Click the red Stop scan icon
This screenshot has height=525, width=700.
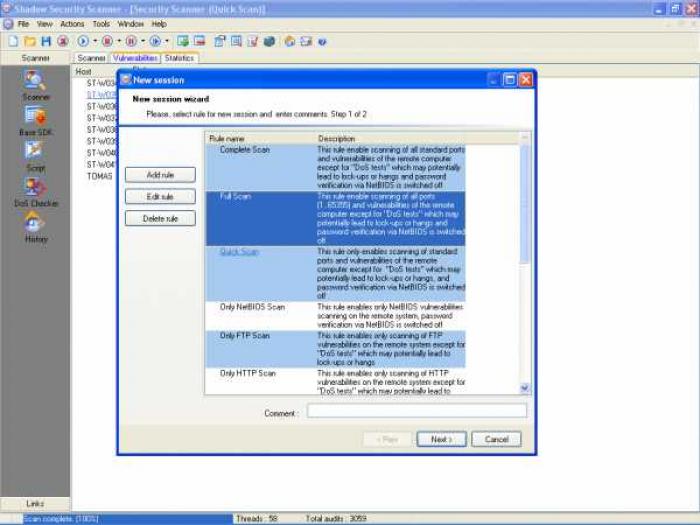[107, 42]
